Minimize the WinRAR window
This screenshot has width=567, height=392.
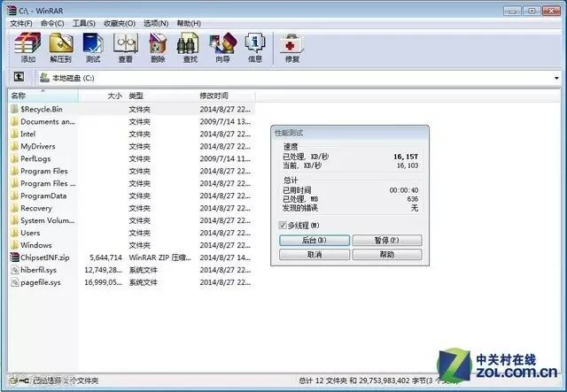pos(512,11)
